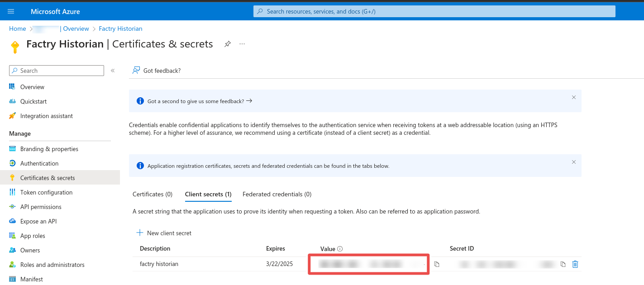This screenshot has height=285, width=644.
Task: Click the plus icon for new secret
Action: coord(140,233)
